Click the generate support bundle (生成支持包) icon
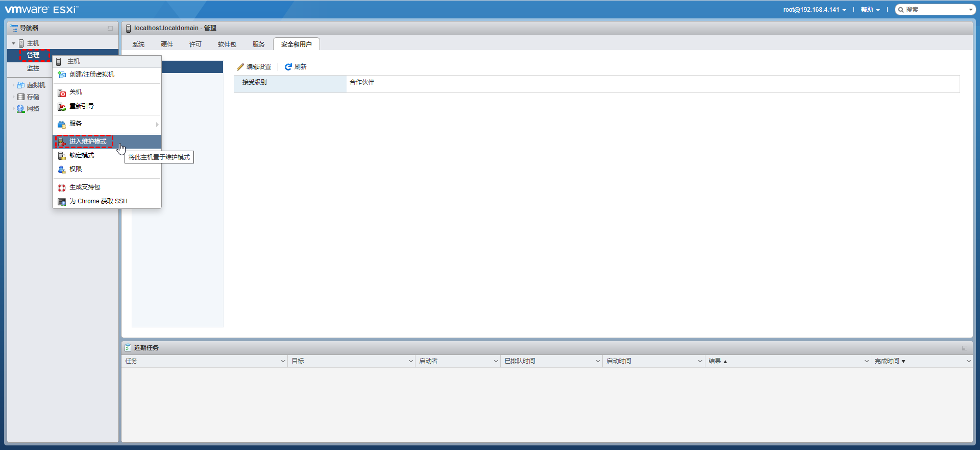This screenshot has height=450, width=980. 62,187
